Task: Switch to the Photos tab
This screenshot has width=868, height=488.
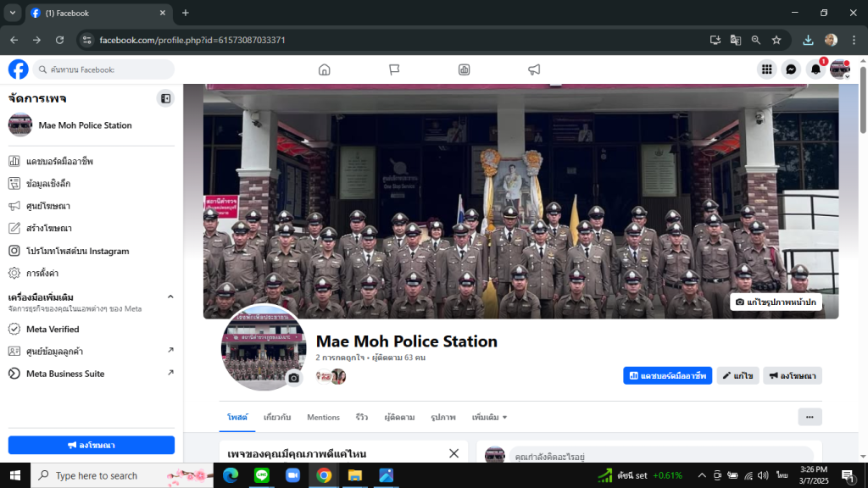Action: pos(442,417)
